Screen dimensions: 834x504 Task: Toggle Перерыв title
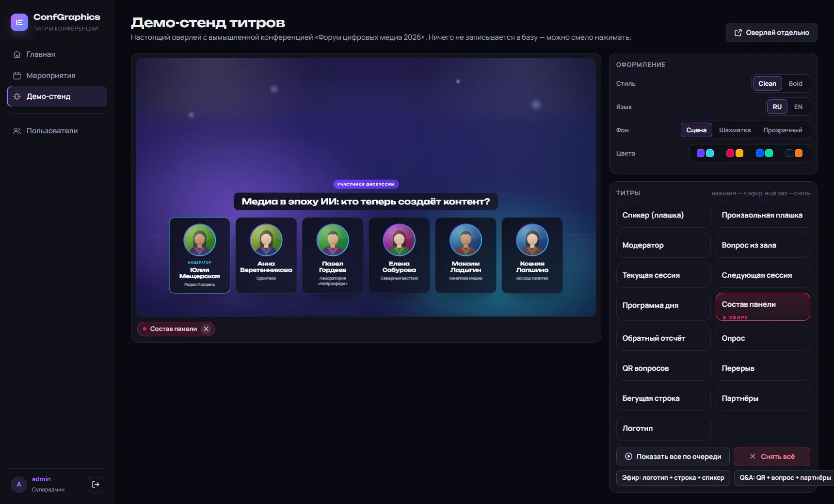763,368
